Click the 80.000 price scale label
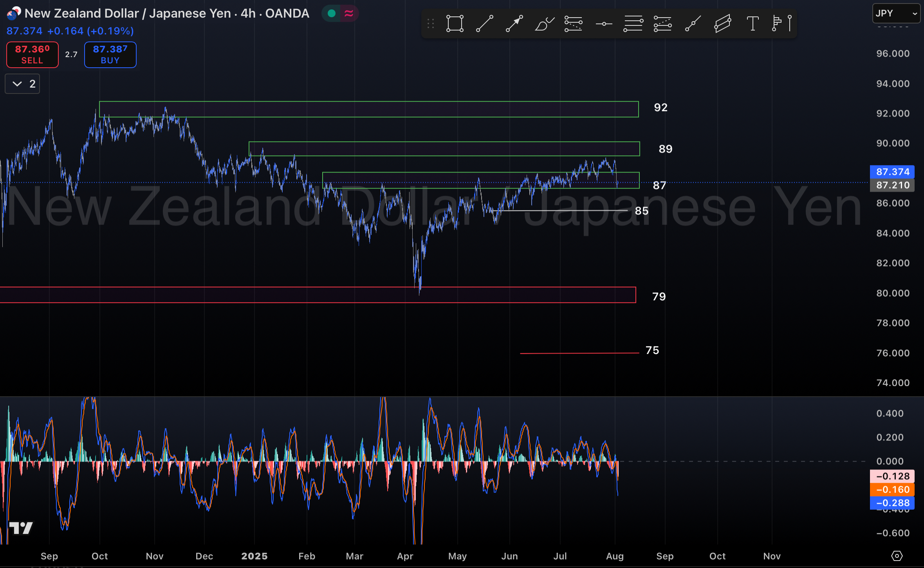Viewport: 924px width, 568px height. tap(893, 293)
